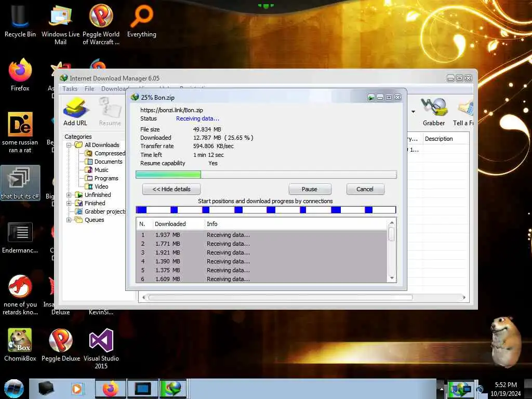Image resolution: width=532 pixels, height=399 pixels.
Task: Expand the Finished category node
Action: [69, 203]
